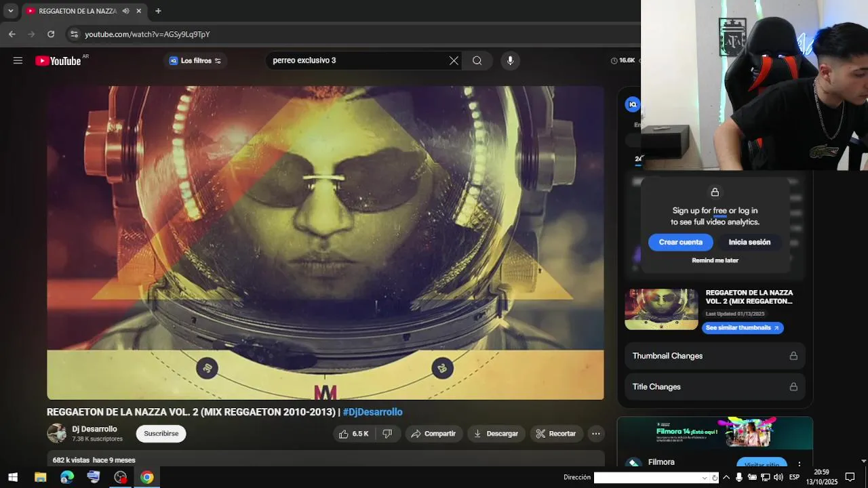This screenshot has height=488, width=868.
Task: Open Windows notification center
Action: (x=850, y=477)
